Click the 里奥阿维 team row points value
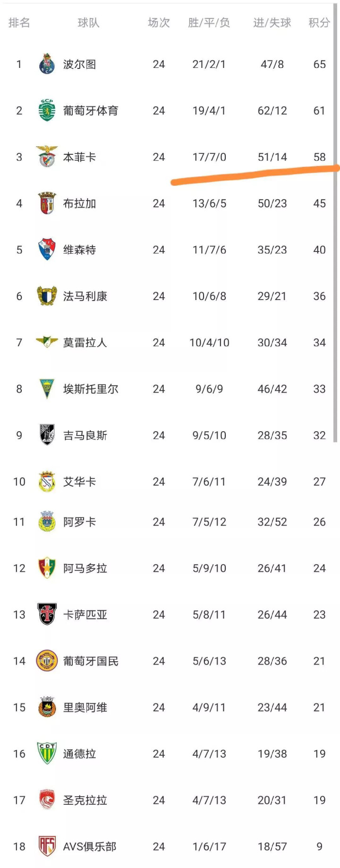The image size is (340, 868). pos(319,707)
